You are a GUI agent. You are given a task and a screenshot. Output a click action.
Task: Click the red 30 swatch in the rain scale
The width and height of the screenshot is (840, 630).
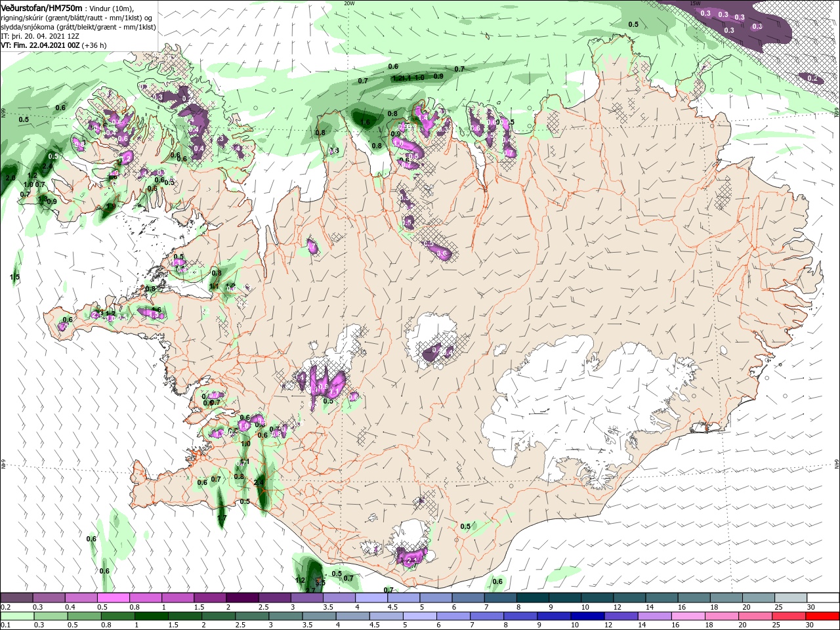(x=823, y=616)
